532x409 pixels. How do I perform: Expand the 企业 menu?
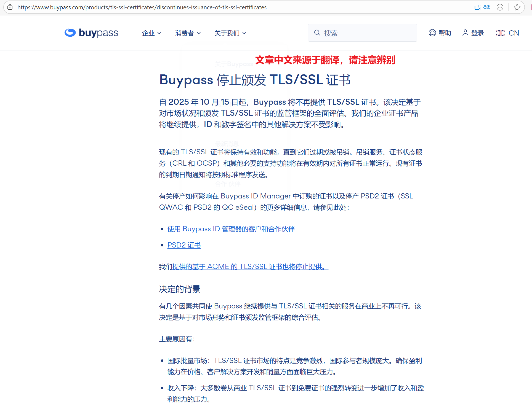(151, 33)
